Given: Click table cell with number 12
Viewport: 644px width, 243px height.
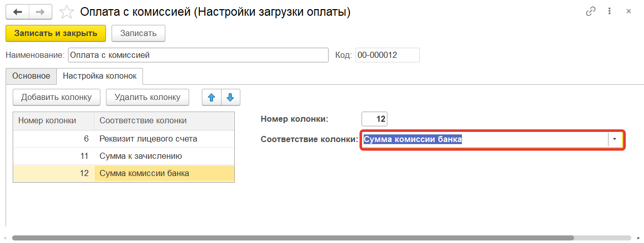Looking at the screenshot, I should (54, 173).
